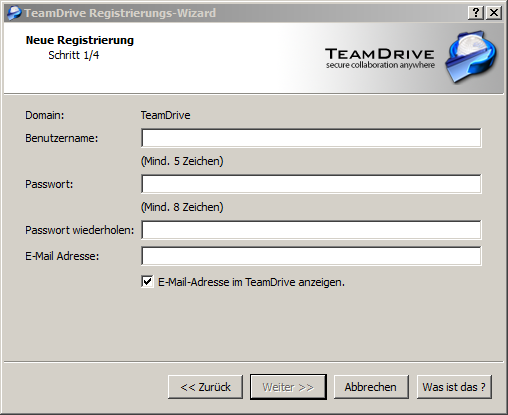Screen dimensions: 508x415
Task: Cancel registration with Abbrechen
Action: tap(371, 387)
